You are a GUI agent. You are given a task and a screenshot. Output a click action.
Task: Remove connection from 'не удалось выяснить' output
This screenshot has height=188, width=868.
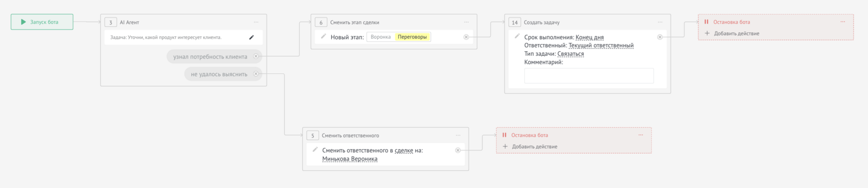tap(256, 74)
